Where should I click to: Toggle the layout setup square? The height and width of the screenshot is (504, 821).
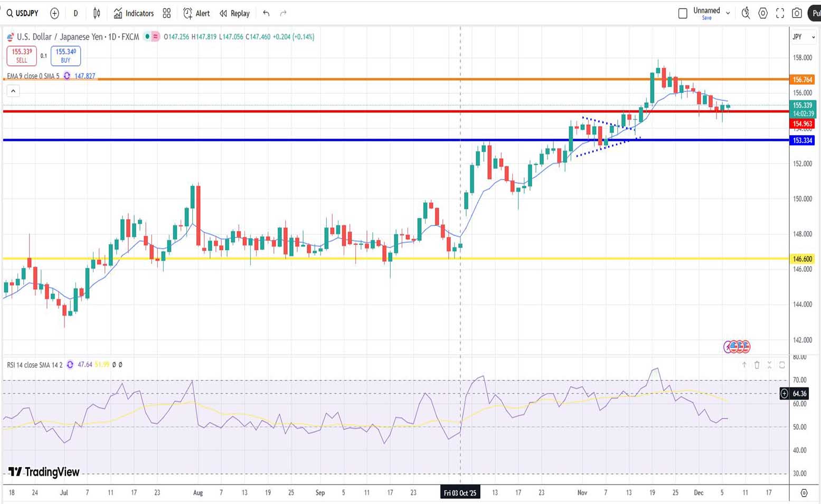pyautogui.click(x=683, y=13)
